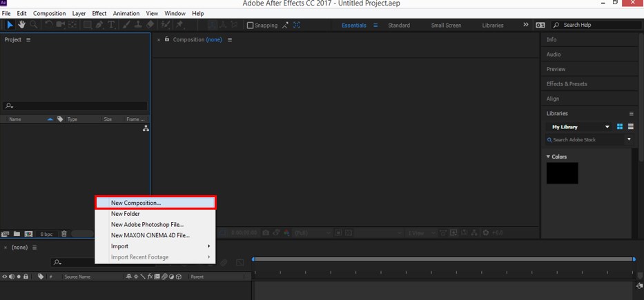Select the Selection arrow tool
Image resolution: width=644 pixels, height=300 pixels.
pyautogui.click(x=10, y=25)
